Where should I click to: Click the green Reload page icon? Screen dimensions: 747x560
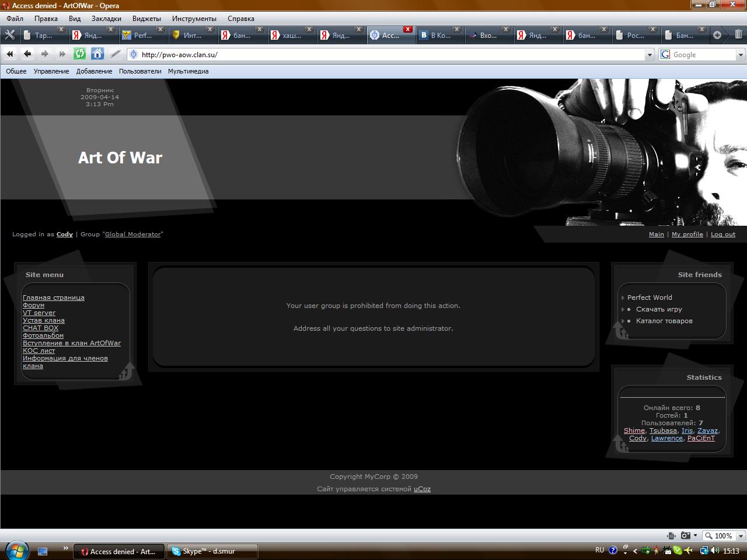point(80,54)
